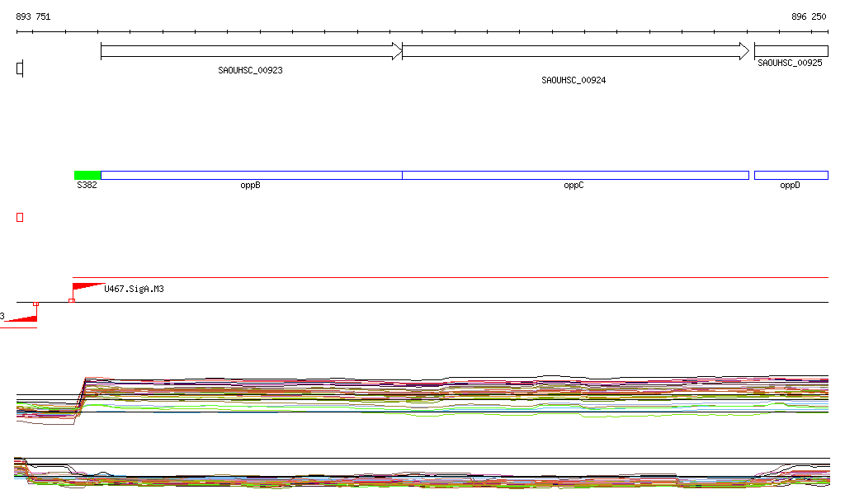This screenshot has width=845, height=504.
Task: Click the partial gene box at far left
Action: click(x=20, y=68)
